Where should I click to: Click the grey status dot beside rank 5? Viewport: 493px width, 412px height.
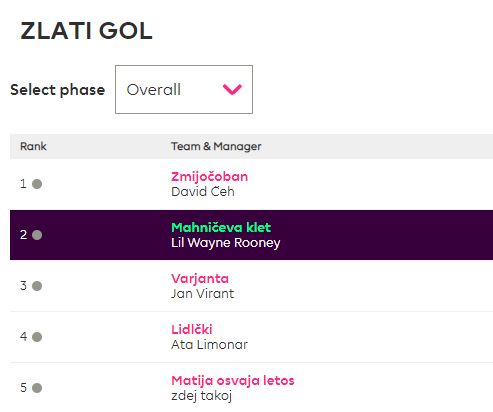[x=37, y=388]
